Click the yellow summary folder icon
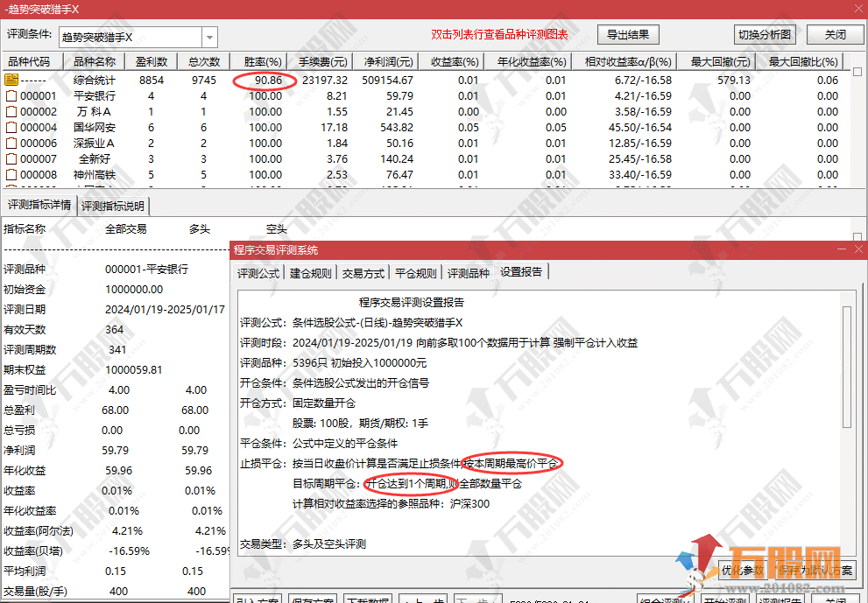868x603 pixels. click(x=11, y=80)
